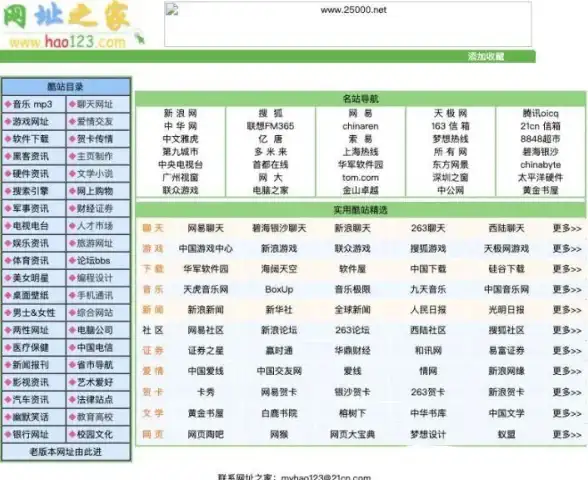Show 更多>> for 聊天 row
The height and width of the screenshot is (480, 588).
[x=567, y=228]
